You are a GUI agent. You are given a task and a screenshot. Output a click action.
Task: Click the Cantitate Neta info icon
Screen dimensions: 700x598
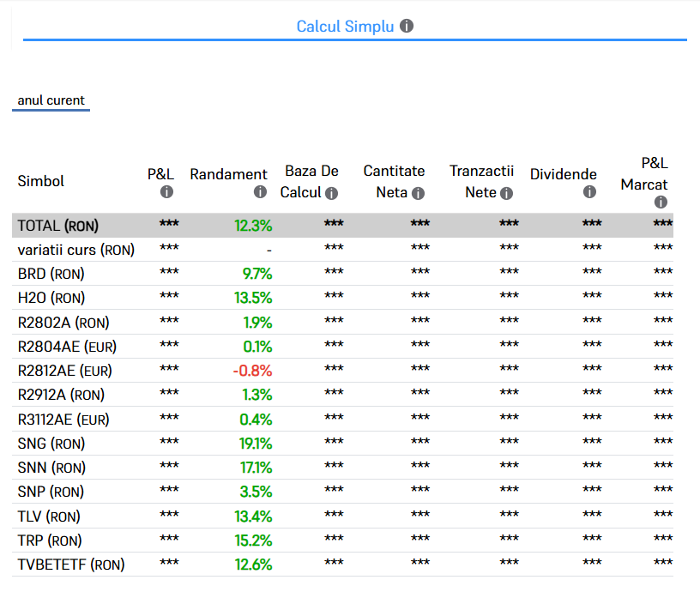pyautogui.click(x=418, y=193)
